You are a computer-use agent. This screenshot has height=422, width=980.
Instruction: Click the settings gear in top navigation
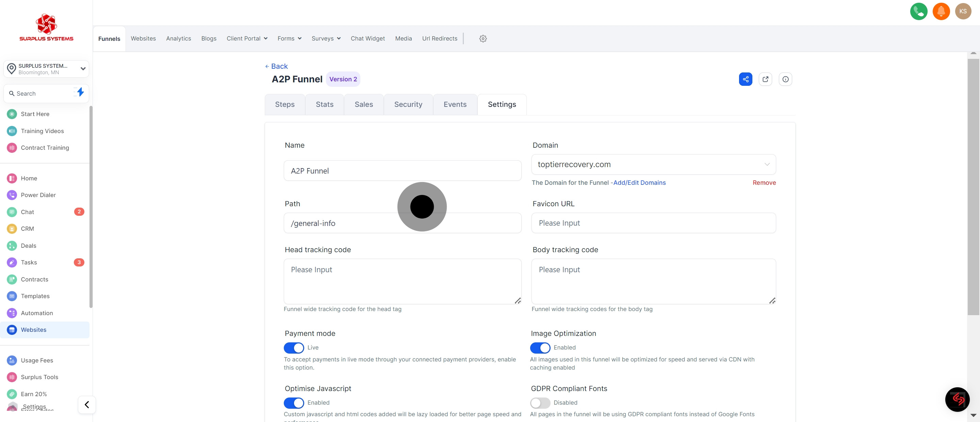tap(483, 38)
